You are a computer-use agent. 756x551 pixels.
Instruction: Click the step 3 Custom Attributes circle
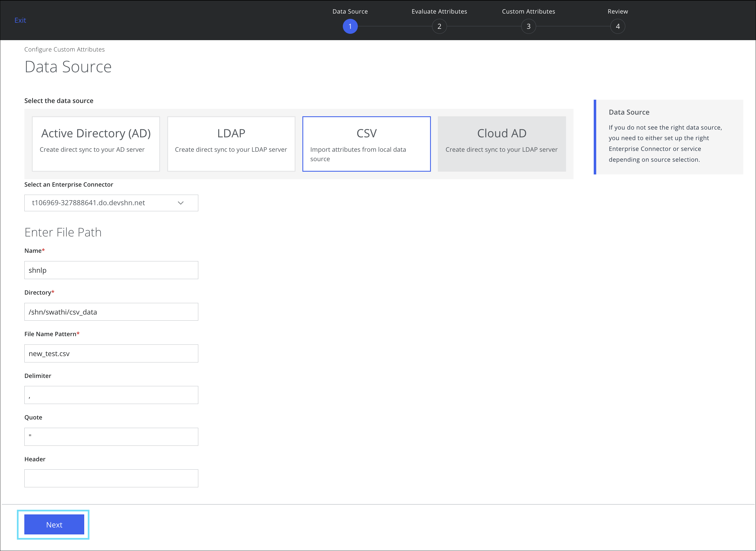point(528,26)
